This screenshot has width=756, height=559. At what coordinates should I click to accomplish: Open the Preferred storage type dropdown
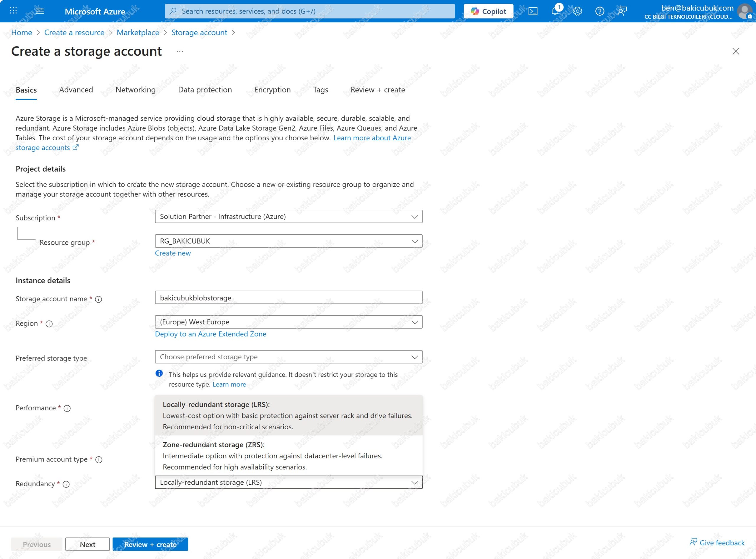(289, 357)
